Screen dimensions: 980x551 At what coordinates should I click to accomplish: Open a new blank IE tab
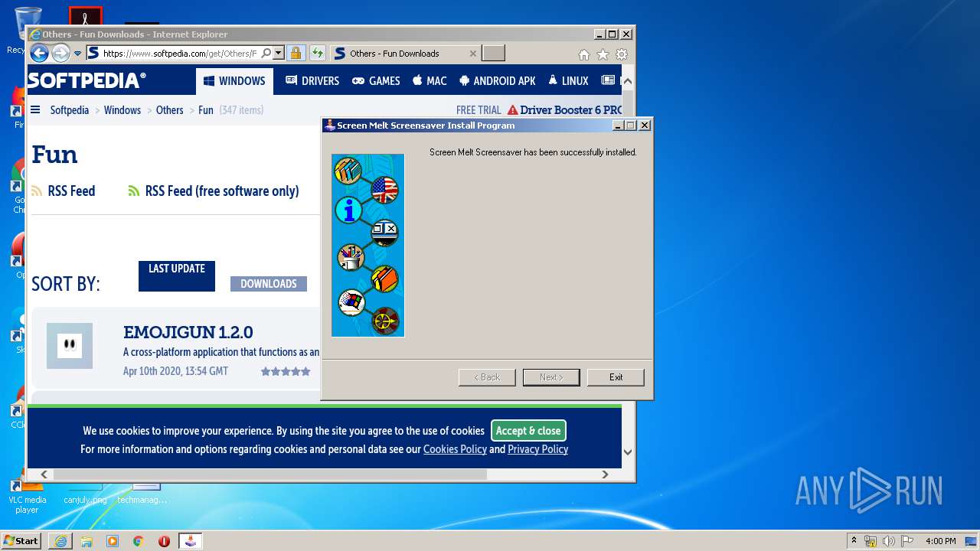[x=493, y=53]
